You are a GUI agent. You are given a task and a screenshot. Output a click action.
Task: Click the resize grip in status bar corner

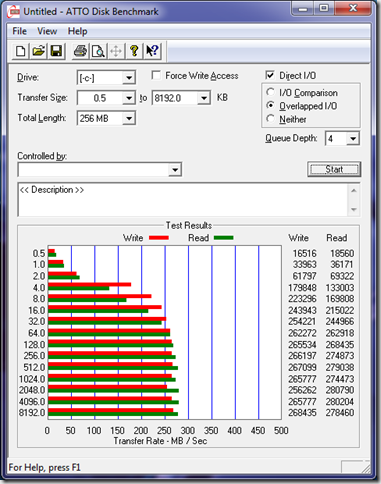[x=366, y=468]
